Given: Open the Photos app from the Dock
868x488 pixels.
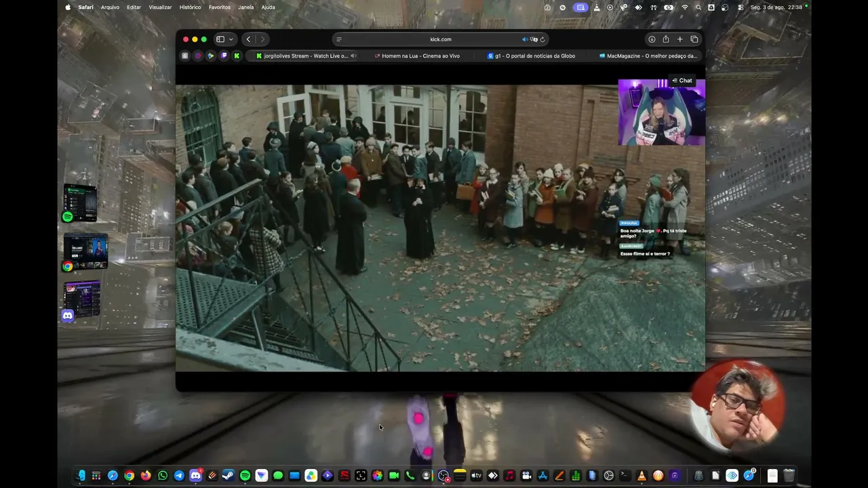Looking at the screenshot, I should pyautogui.click(x=377, y=476).
